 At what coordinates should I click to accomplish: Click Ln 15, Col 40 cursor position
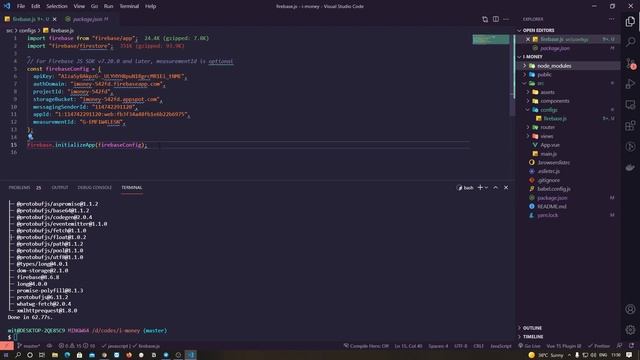click(x=408, y=346)
